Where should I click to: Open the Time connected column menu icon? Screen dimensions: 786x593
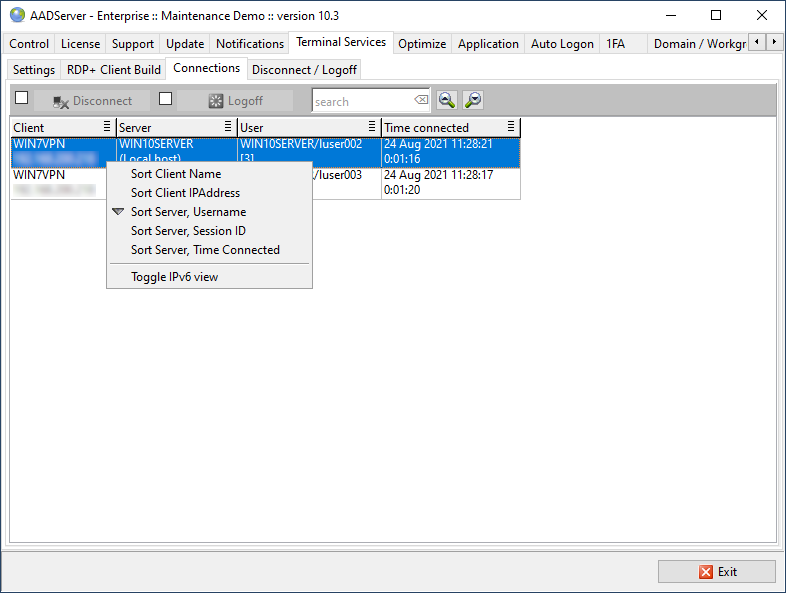[x=511, y=127]
